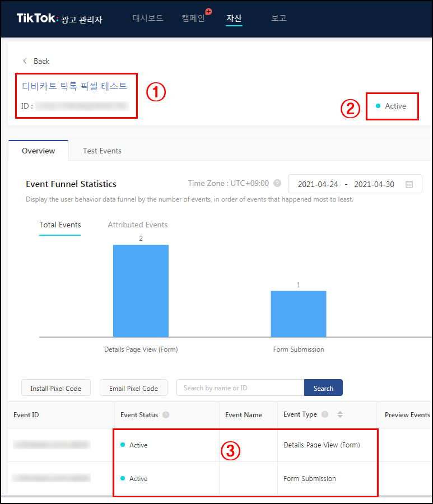Screen dimensions: 433x504
Task: Click the red plus badge on 캠페인
Action: 208,11
